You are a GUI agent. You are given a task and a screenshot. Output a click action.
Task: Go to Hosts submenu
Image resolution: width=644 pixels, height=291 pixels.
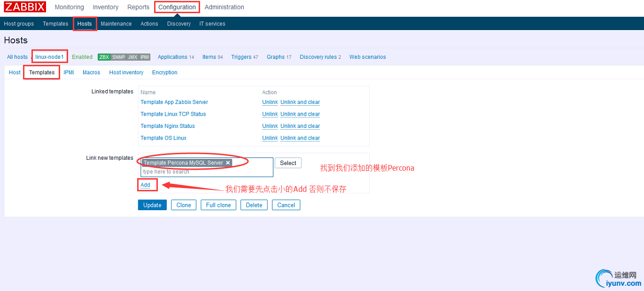85,24
